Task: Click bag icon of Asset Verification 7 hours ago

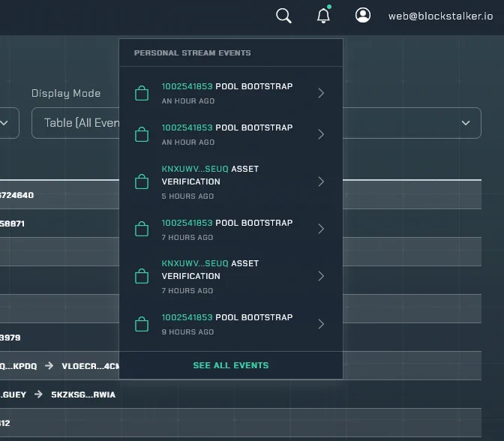Action: click(142, 276)
